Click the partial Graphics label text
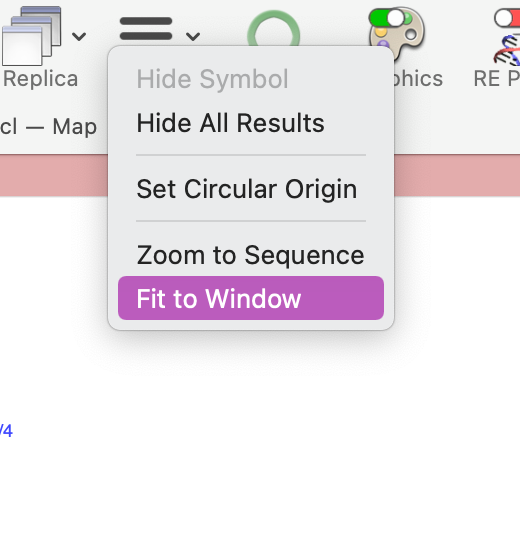Viewport: 520px width, 550px height. point(418,79)
